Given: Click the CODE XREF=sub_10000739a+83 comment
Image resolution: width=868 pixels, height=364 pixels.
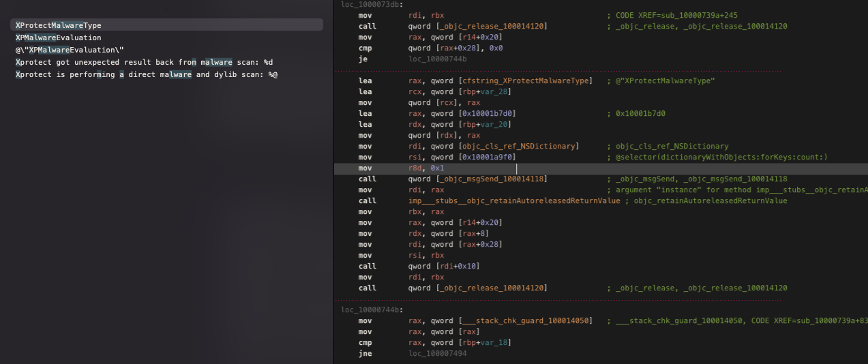Looking at the screenshot, I should (809, 320).
